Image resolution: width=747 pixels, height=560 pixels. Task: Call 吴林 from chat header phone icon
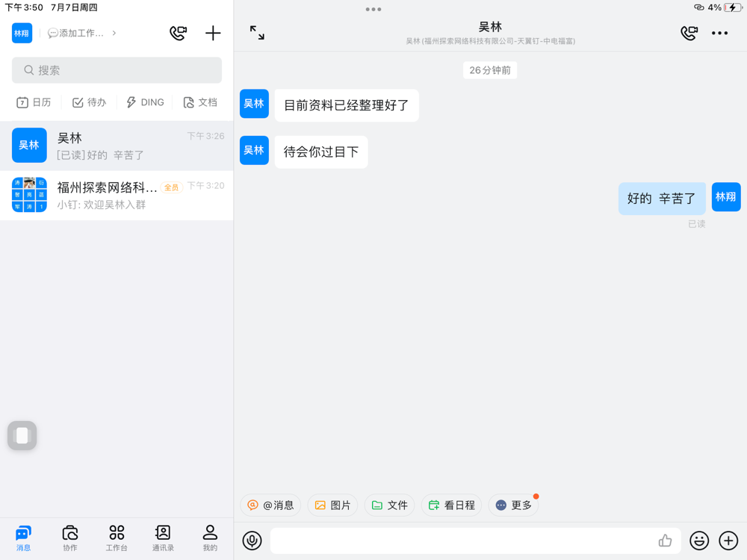[689, 33]
